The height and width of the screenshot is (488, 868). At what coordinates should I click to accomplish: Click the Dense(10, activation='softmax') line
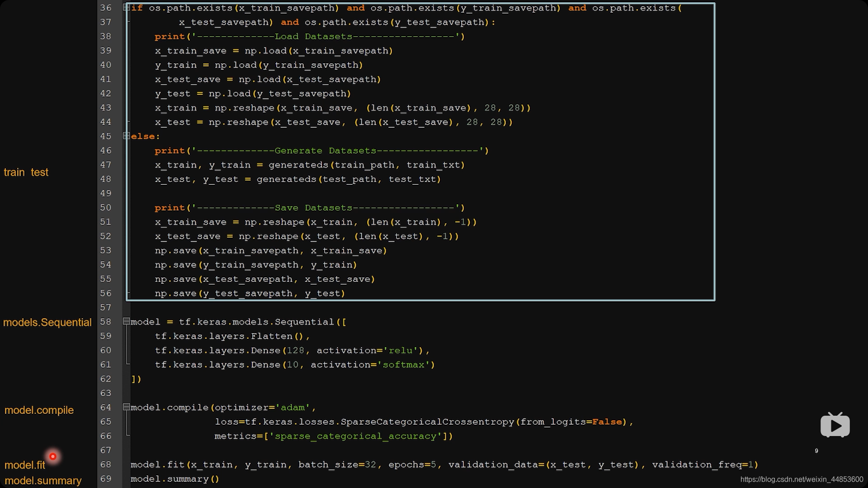(x=295, y=365)
